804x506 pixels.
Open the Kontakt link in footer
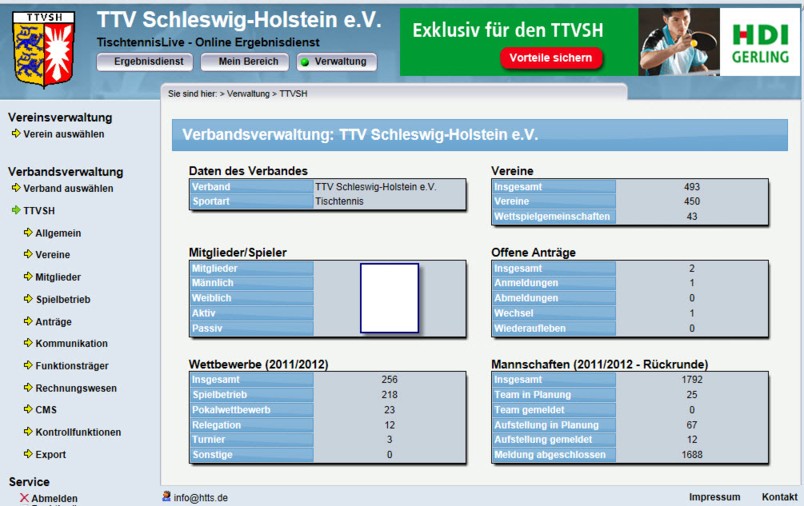tap(779, 497)
